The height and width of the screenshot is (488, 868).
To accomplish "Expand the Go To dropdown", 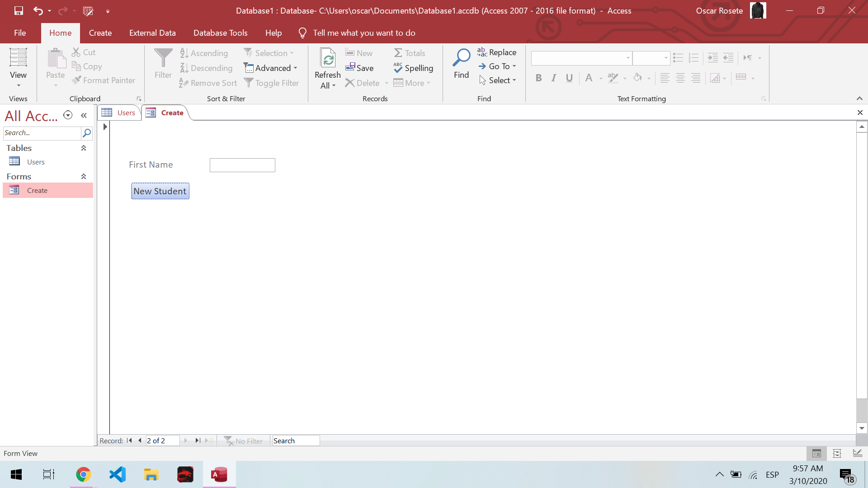I will (x=514, y=66).
